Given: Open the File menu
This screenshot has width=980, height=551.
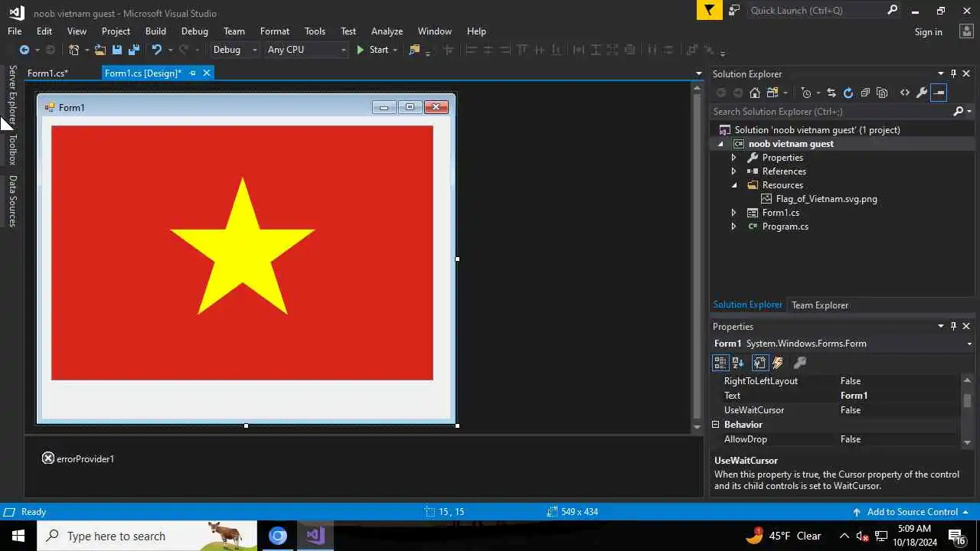Looking at the screenshot, I should [15, 31].
